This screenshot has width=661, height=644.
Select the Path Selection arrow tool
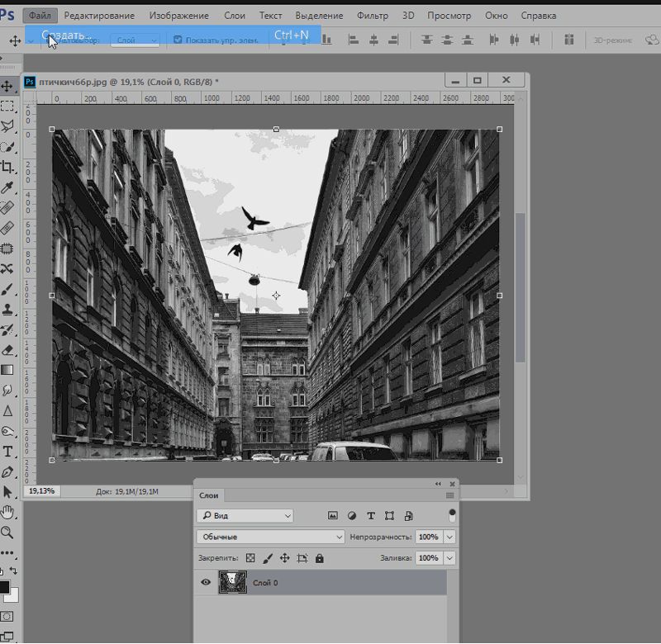(x=7, y=492)
